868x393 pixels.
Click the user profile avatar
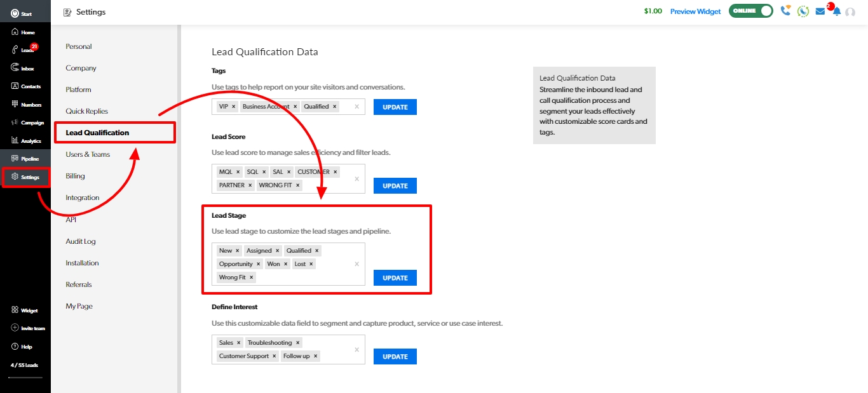(x=850, y=12)
